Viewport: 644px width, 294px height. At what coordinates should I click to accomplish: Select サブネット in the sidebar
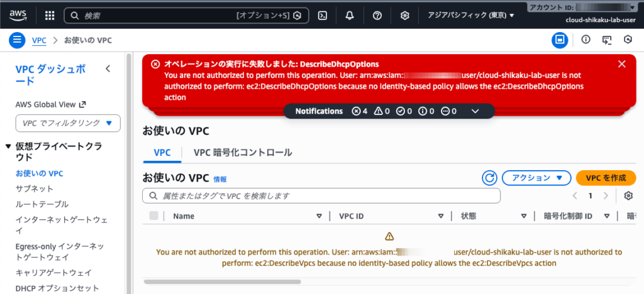35,188
